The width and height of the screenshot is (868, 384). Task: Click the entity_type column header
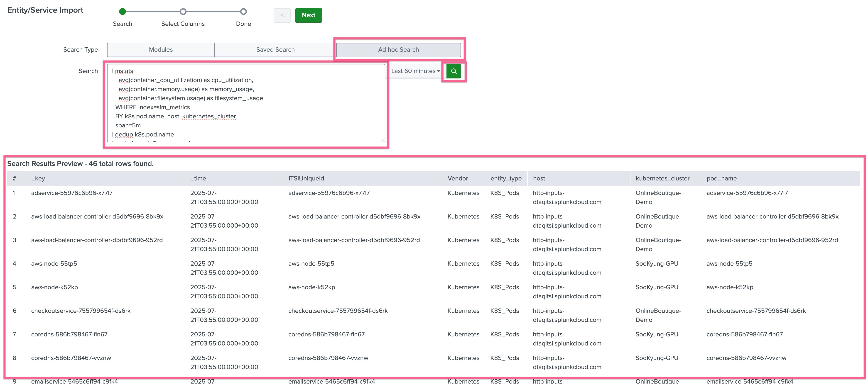click(506, 178)
